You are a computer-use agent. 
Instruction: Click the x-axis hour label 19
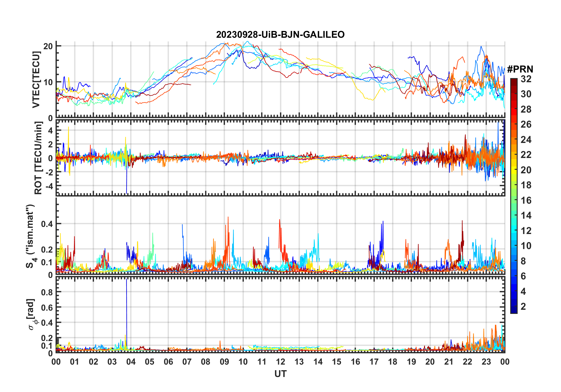pyautogui.click(x=411, y=362)
